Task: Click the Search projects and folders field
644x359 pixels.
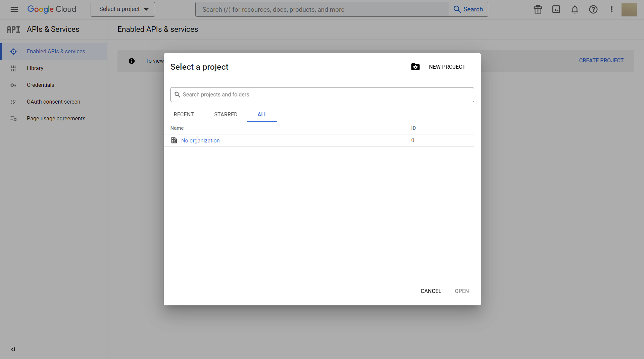Action: point(322,95)
